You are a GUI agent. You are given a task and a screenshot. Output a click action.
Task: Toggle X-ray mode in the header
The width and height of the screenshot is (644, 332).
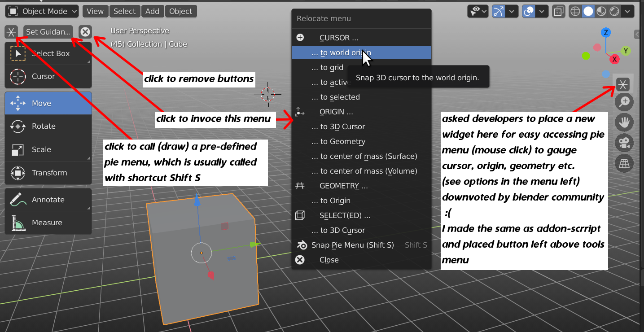[559, 11]
